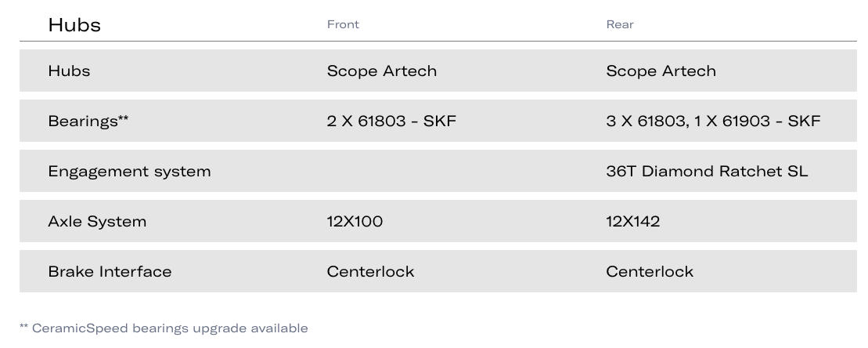Click the Hubs row label
Viewport: 868px width, 348px height.
(x=69, y=71)
